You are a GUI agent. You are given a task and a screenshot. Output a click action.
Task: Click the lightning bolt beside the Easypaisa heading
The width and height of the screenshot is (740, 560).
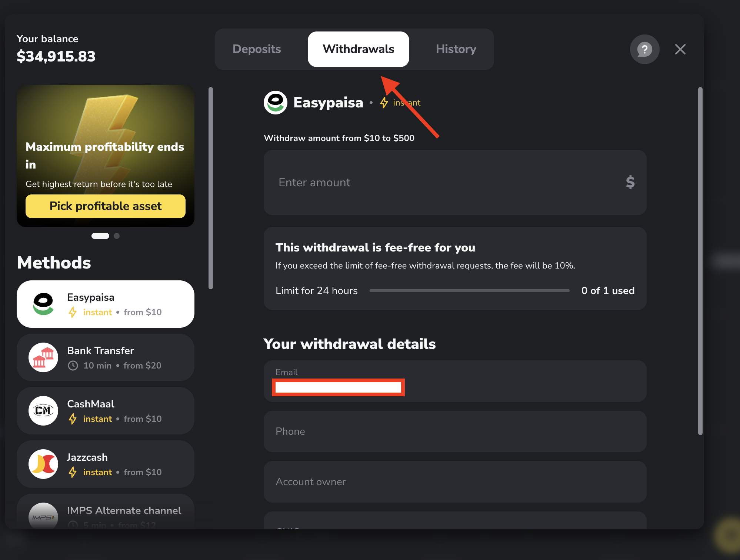pyautogui.click(x=384, y=103)
